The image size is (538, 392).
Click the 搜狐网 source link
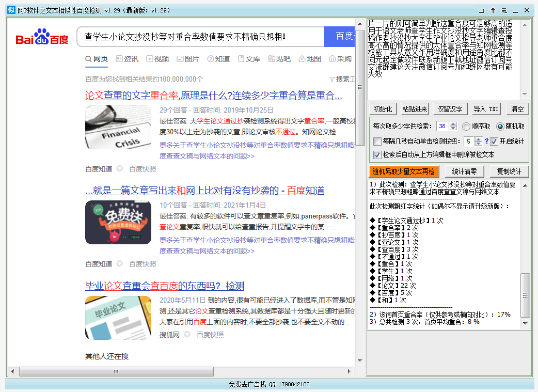coord(169,335)
